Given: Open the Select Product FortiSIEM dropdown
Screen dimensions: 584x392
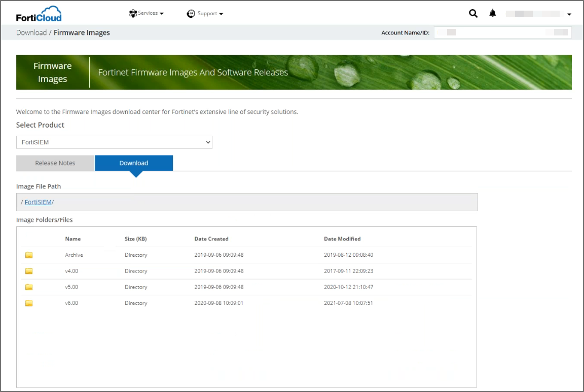Looking at the screenshot, I should [114, 142].
